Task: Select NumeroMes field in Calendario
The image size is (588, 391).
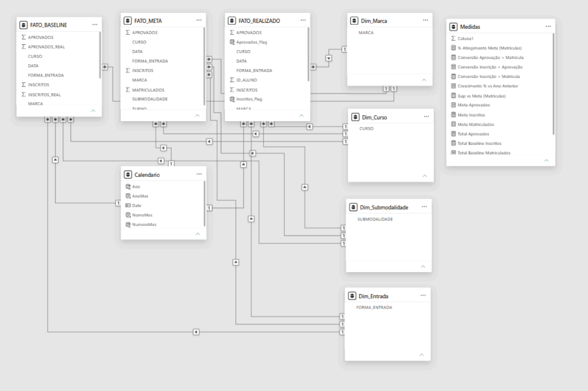Action: pos(144,225)
